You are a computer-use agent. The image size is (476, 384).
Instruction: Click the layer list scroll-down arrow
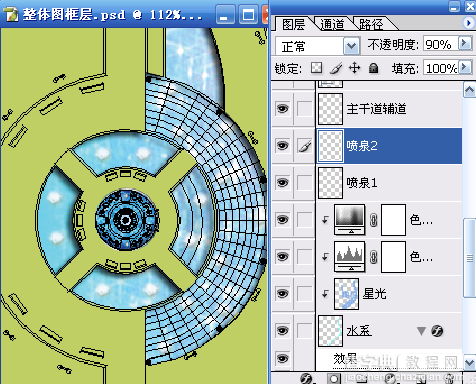point(469,362)
